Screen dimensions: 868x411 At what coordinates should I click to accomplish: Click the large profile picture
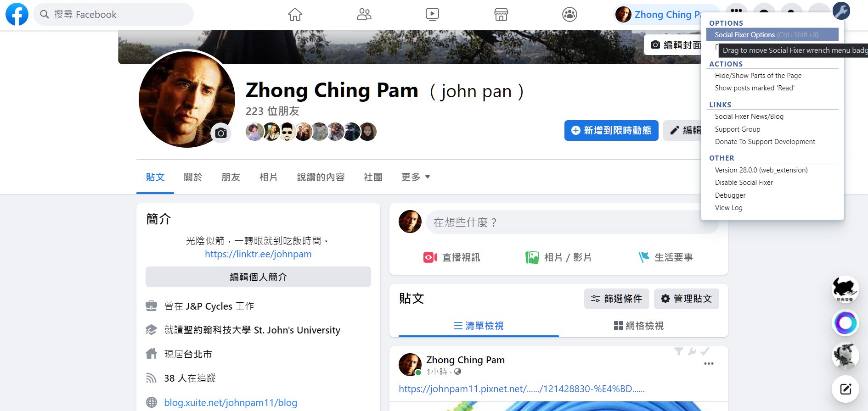pos(187,99)
